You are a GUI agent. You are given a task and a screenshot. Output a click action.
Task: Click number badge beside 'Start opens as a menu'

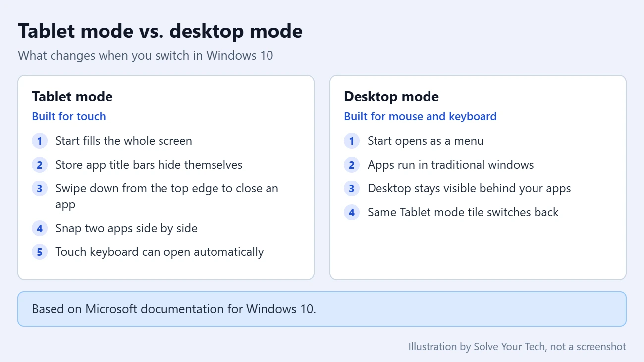pyautogui.click(x=352, y=141)
